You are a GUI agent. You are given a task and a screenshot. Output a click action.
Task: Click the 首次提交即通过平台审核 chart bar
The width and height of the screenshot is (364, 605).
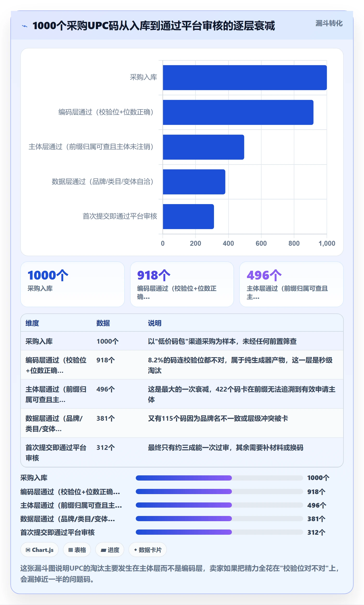188,217
